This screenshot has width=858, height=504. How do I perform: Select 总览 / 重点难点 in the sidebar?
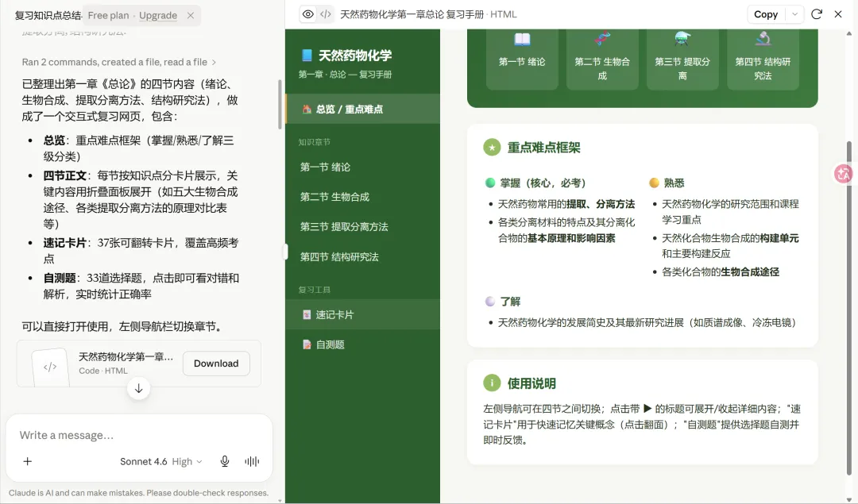(363, 109)
